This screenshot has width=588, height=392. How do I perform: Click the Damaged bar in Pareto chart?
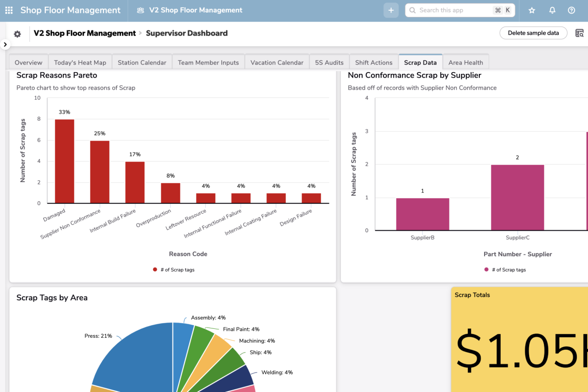tap(65, 161)
